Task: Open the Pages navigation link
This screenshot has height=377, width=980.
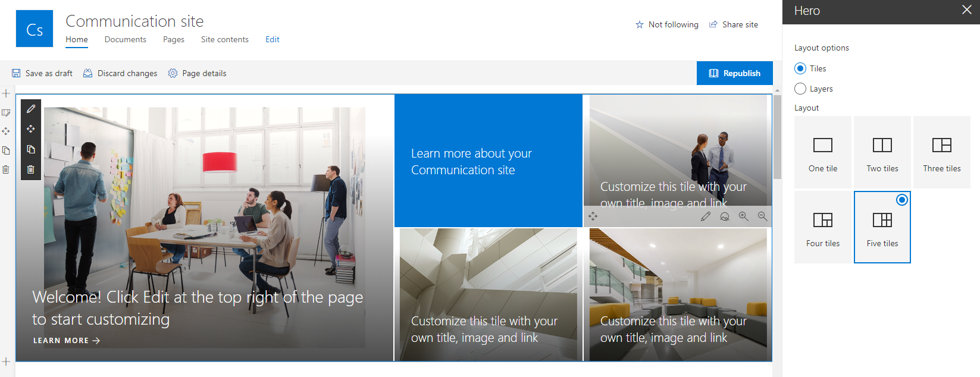Action: coord(174,39)
